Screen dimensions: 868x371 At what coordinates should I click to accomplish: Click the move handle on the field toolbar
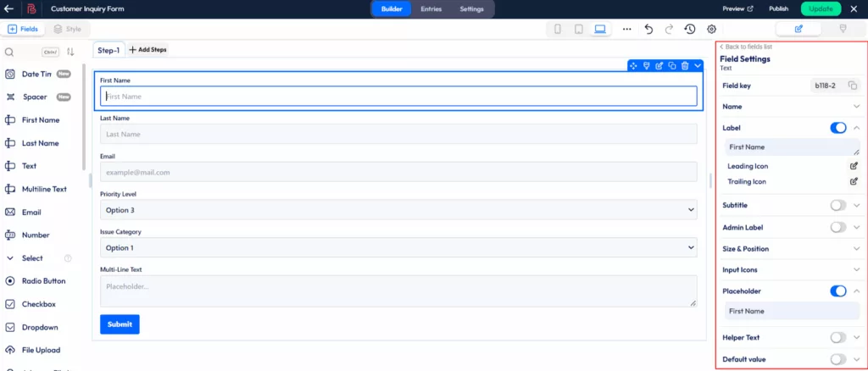pyautogui.click(x=633, y=66)
